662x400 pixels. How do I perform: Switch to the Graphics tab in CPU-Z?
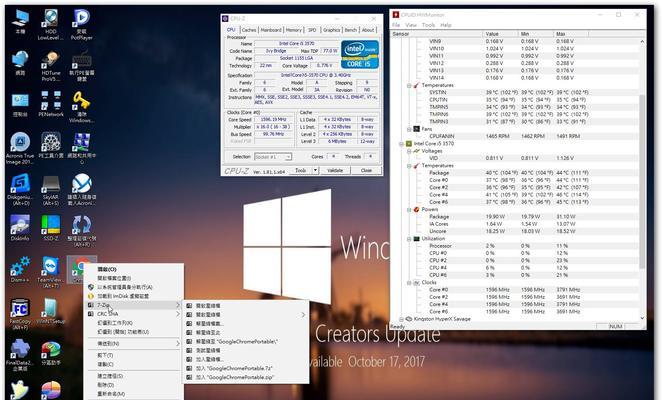331,30
